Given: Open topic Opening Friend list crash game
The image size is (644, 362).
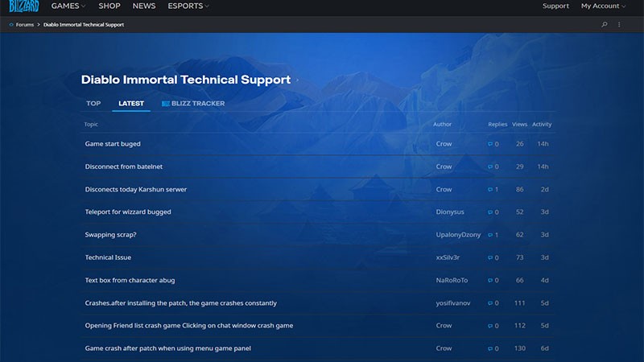Looking at the screenshot, I should (x=189, y=326).
